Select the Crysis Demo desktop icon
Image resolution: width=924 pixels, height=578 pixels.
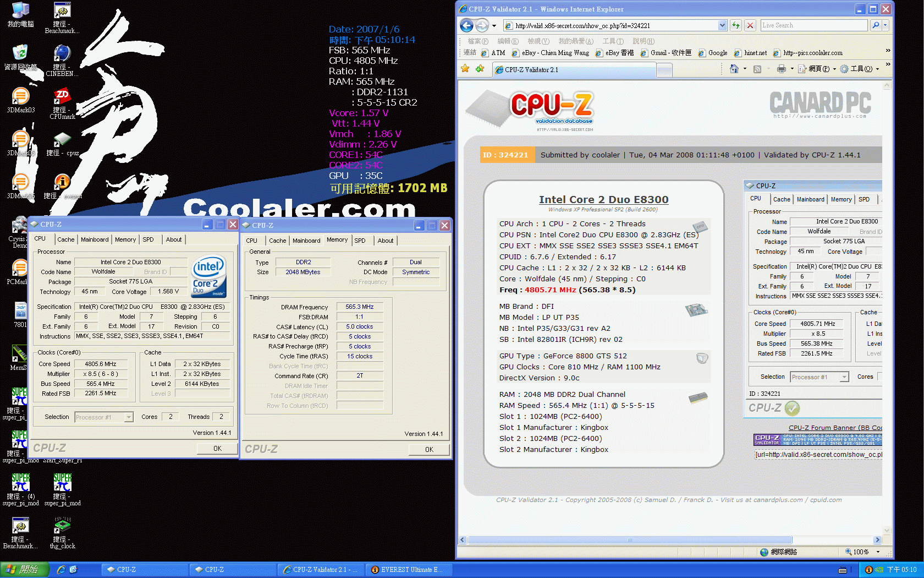(20, 232)
